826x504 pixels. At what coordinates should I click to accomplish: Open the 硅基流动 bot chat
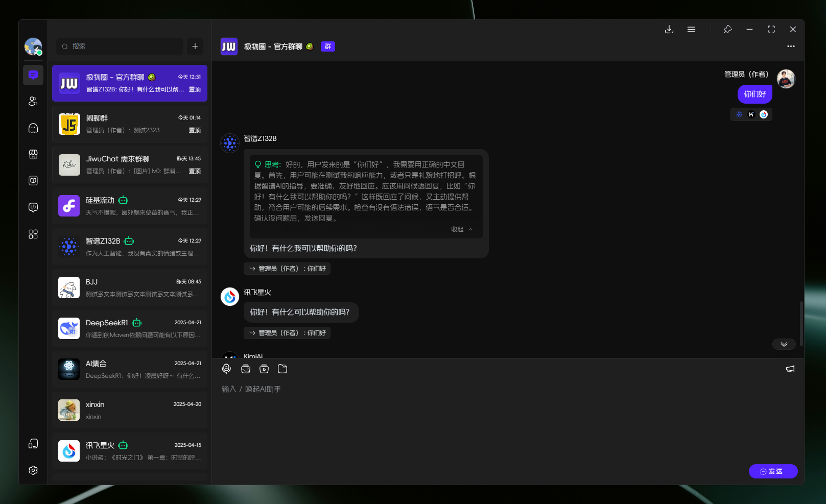(130, 206)
